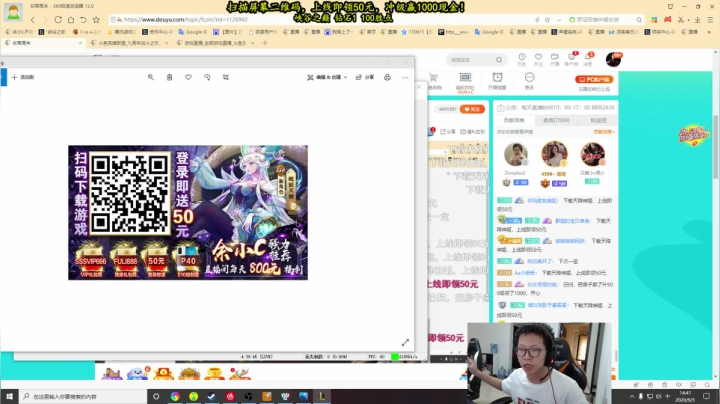Click the middle top contributor avatar

[554, 154]
